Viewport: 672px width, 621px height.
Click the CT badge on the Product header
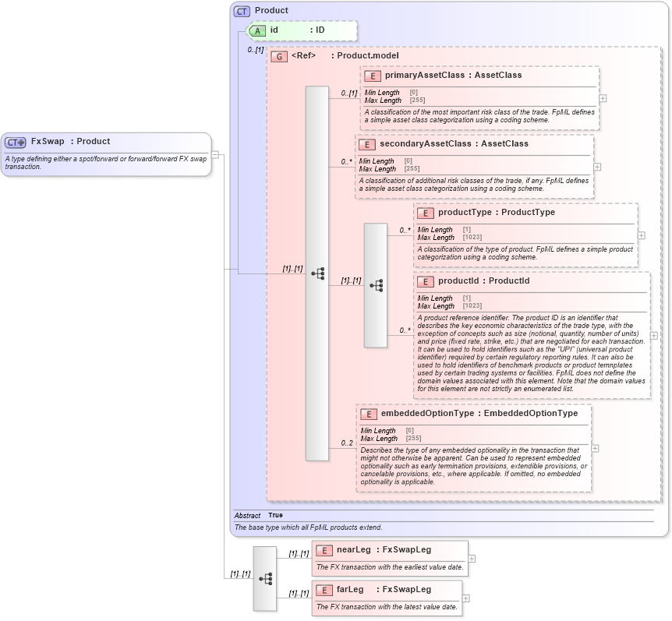(x=240, y=11)
